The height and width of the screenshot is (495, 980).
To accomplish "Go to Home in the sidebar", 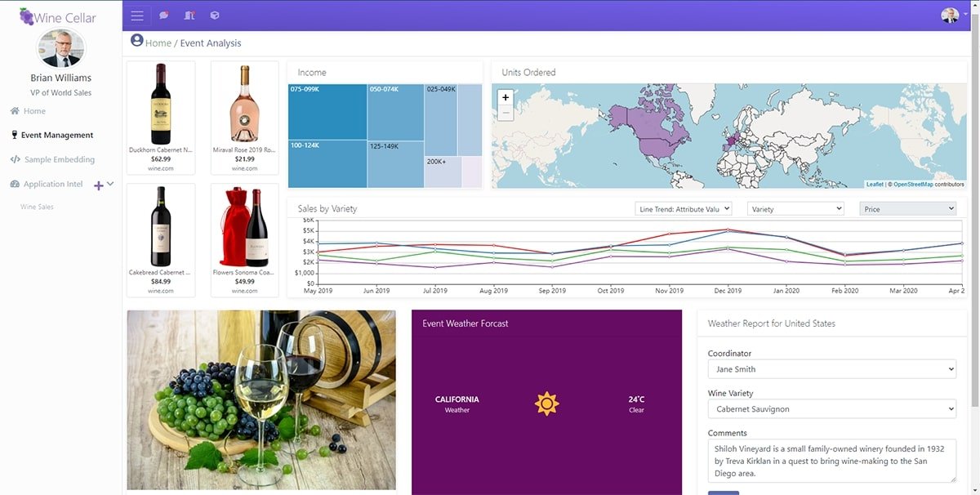I will click(x=34, y=111).
